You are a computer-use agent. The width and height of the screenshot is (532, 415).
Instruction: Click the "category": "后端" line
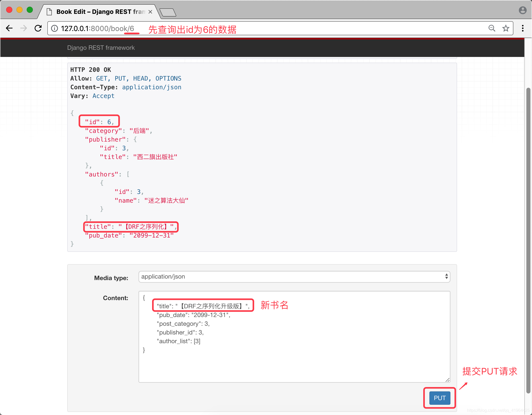click(x=119, y=131)
